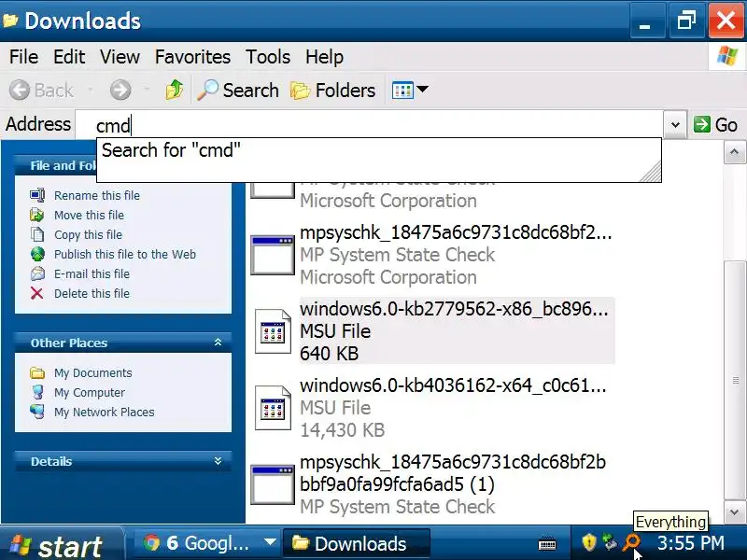Click the Up folder toolbar icon
The height and width of the screenshot is (560, 747).
(175, 90)
